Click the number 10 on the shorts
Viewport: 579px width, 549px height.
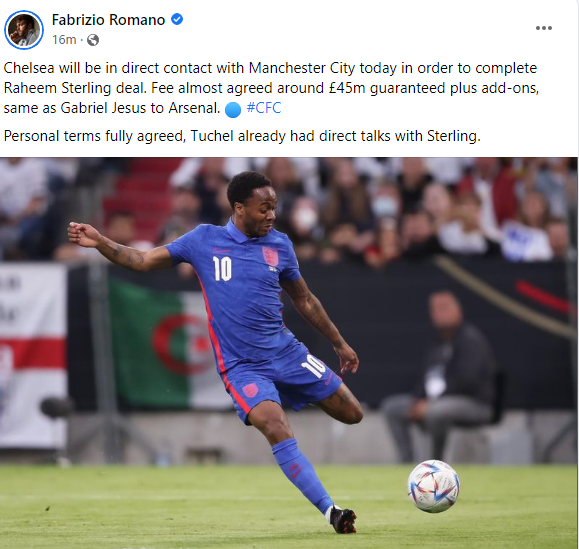(x=314, y=366)
